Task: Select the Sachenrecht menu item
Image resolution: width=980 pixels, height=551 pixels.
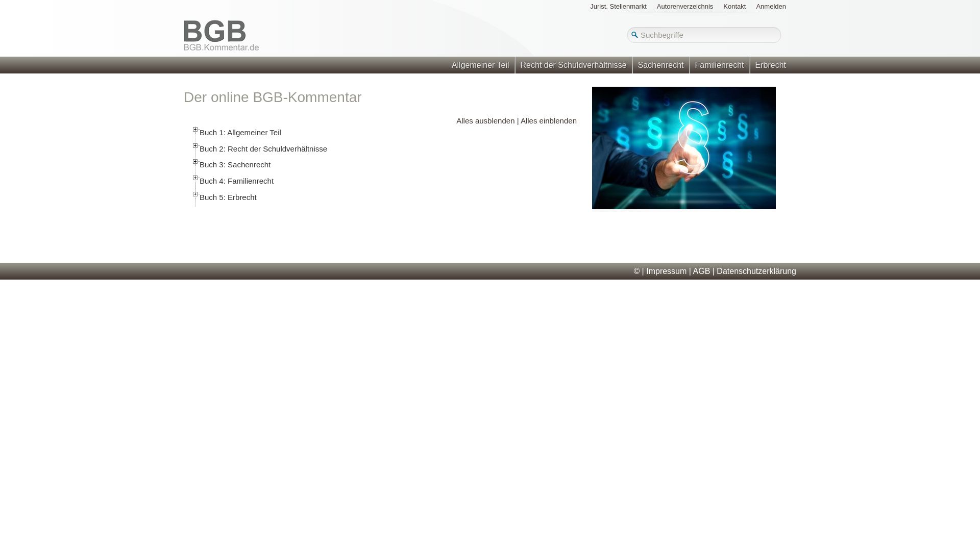Action: (660, 65)
